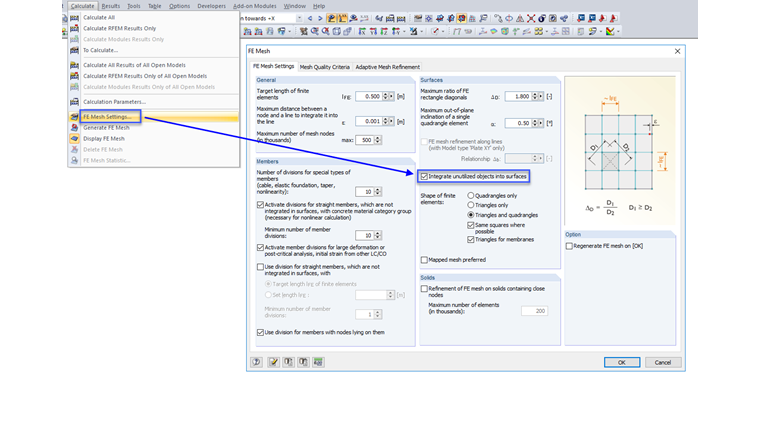
Task: Toggle Use division for members with nodes lying on them
Action: coord(260,332)
